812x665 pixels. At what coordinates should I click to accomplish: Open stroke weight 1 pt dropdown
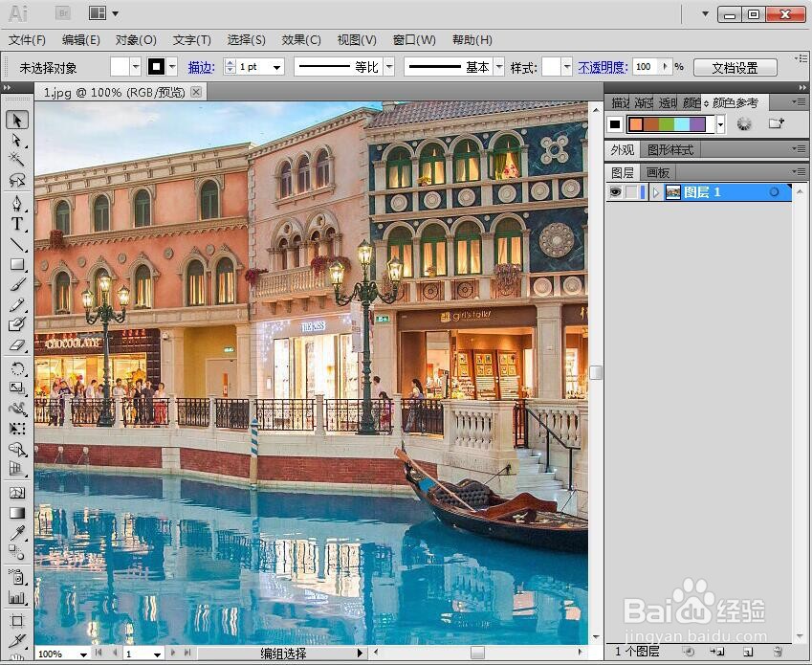tap(277, 67)
